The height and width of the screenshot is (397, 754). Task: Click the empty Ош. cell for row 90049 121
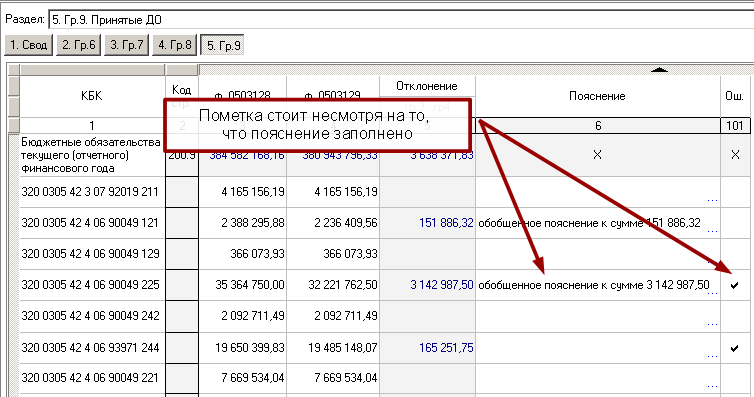point(735,223)
